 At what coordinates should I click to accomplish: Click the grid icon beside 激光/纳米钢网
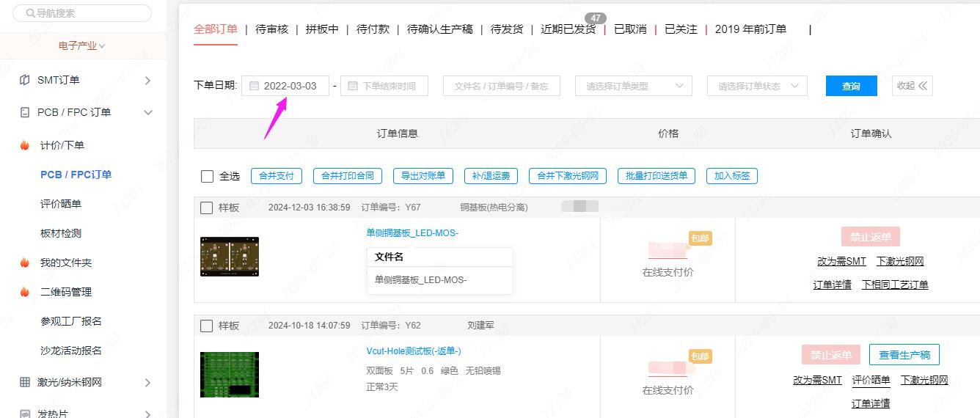pyautogui.click(x=25, y=382)
